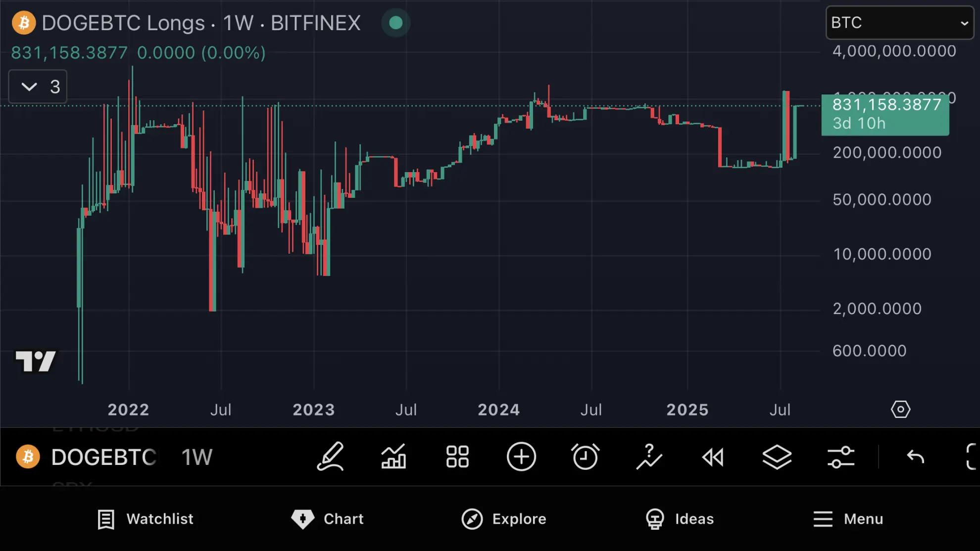Switch to the Watchlist tab
980x551 pixels.
(146, 519)
